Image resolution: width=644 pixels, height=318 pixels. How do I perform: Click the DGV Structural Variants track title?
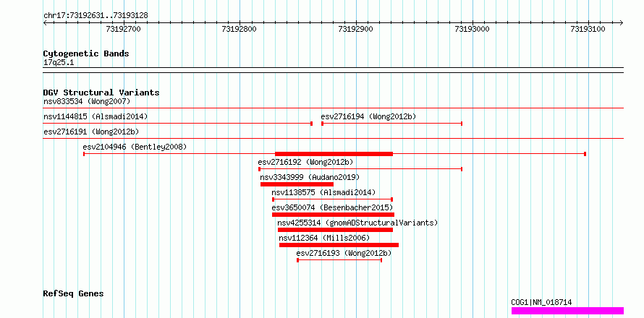(x=101, y=93)
